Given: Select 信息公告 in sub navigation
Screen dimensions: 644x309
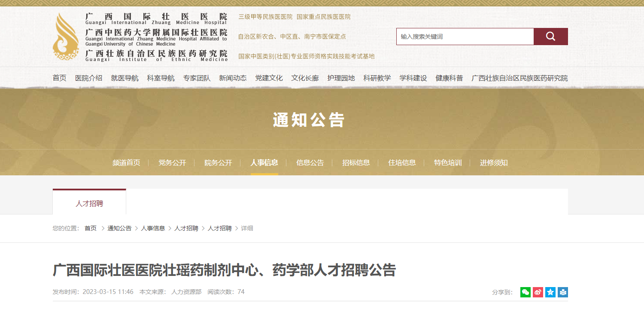Looking at the screenshot, I should [310, 163].
